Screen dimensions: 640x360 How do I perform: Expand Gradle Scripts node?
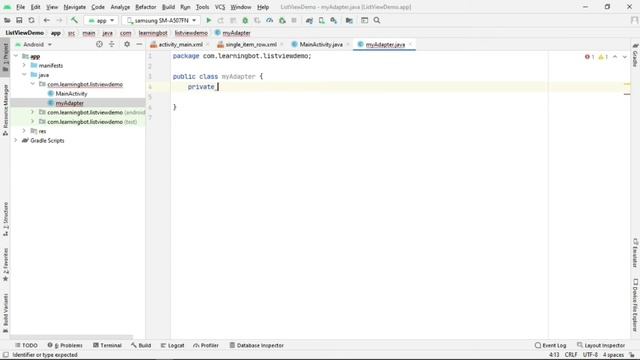tap(16, 140)
